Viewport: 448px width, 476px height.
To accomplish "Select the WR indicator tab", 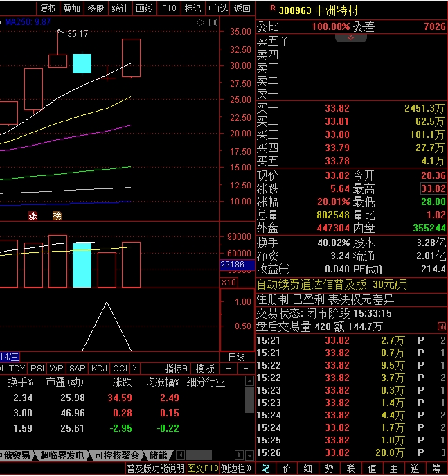I will pyautogui.click(x=56, y=369).
